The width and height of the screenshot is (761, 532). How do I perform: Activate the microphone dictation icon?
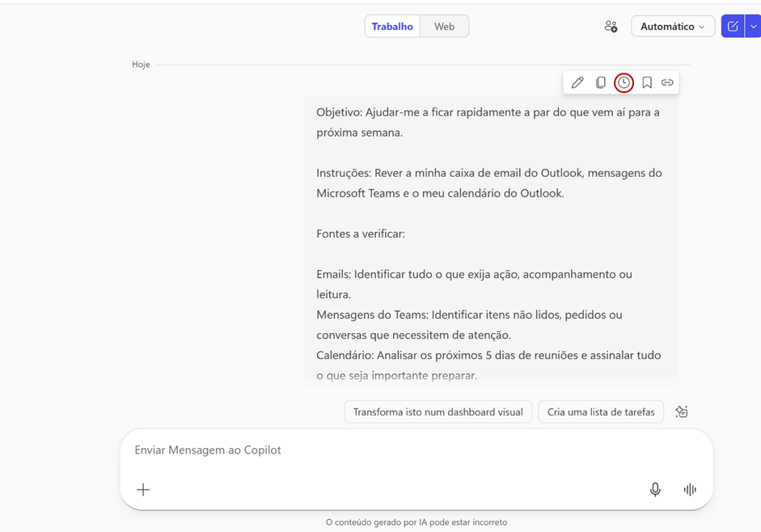click(655, 489)
